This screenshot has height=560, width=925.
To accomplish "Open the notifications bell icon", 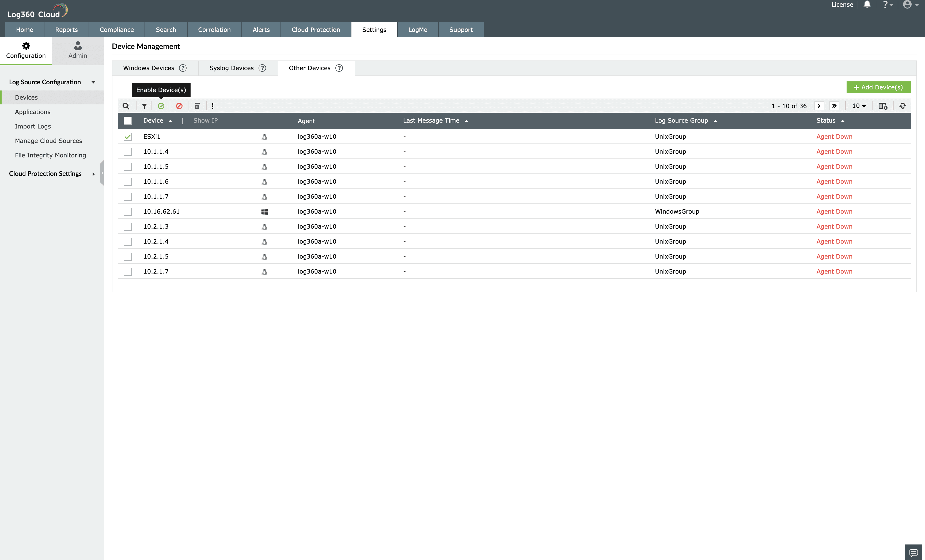I will [867, 5].
